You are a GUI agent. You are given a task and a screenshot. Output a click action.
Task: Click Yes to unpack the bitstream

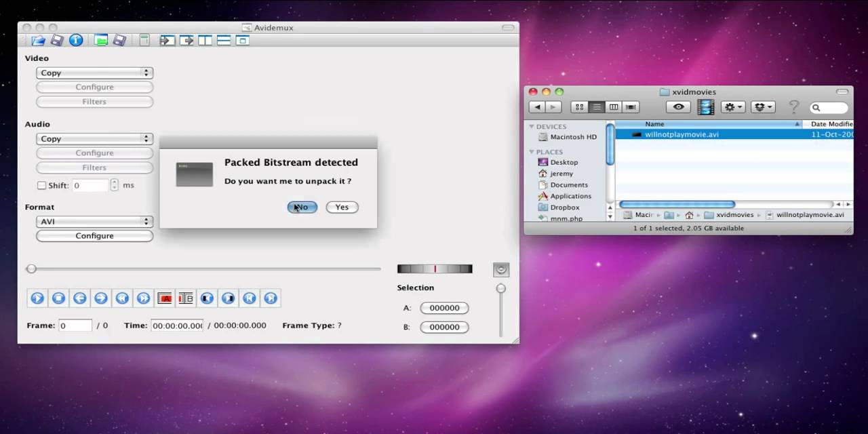(342, 207)
